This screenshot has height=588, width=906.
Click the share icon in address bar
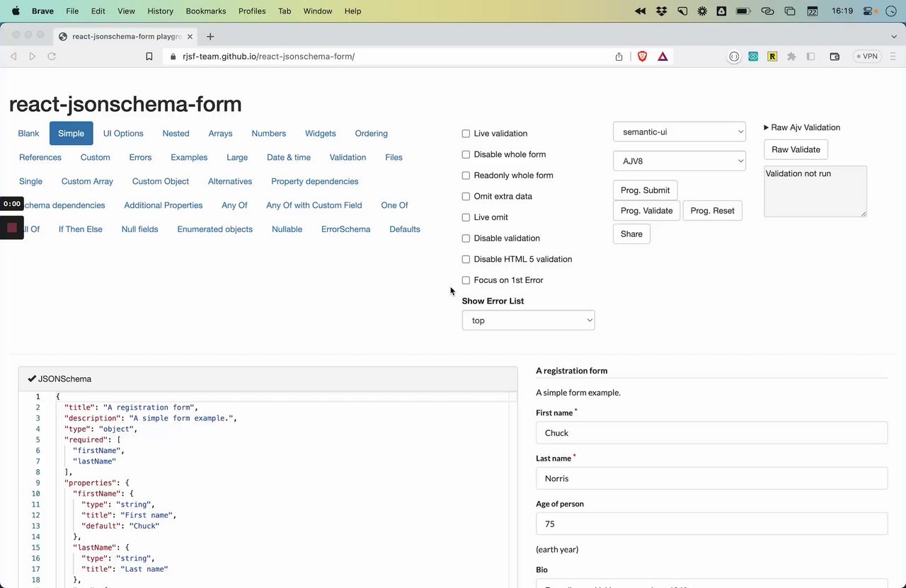click(x=619, y=57)
